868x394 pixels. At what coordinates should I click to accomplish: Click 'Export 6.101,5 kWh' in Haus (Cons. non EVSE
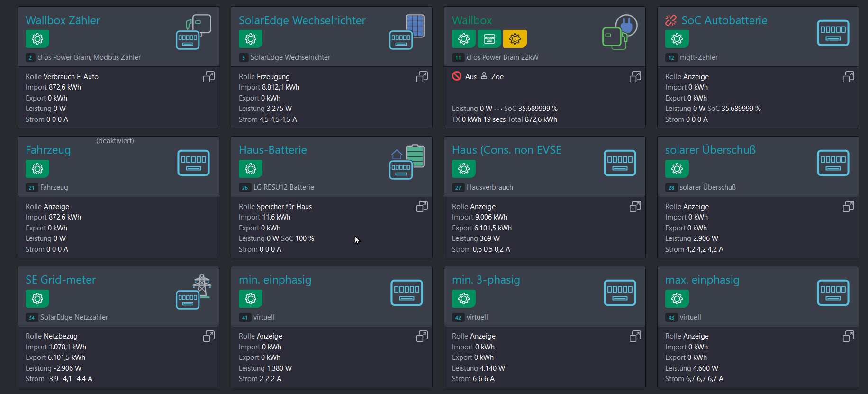(482, 228)
